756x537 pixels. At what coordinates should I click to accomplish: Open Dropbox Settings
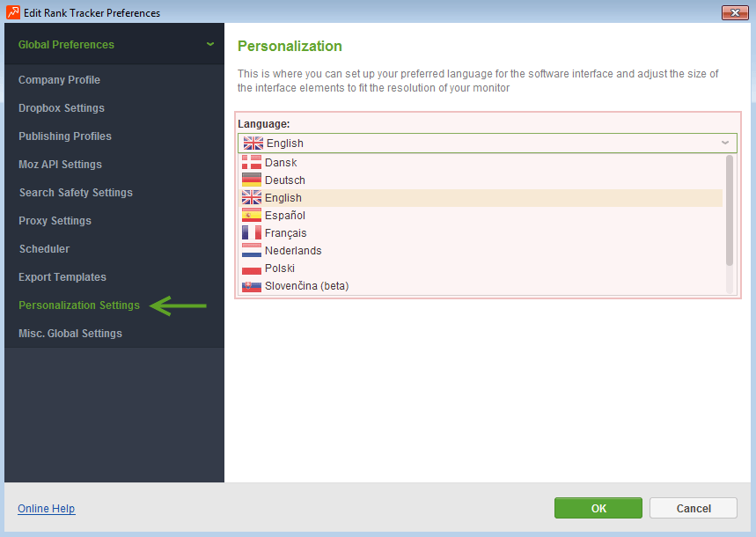pos(62,108)
